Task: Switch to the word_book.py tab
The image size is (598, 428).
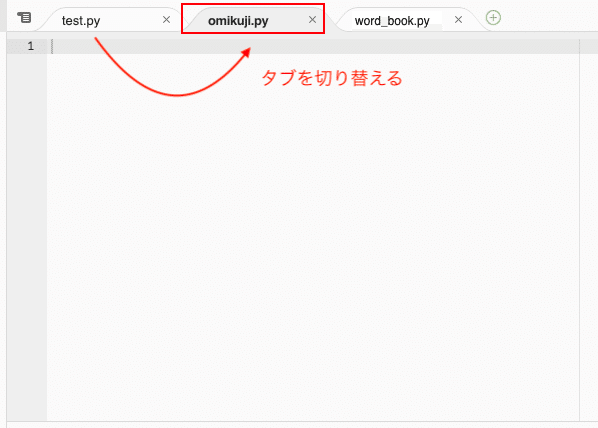Action: click(x=392, y=21)
